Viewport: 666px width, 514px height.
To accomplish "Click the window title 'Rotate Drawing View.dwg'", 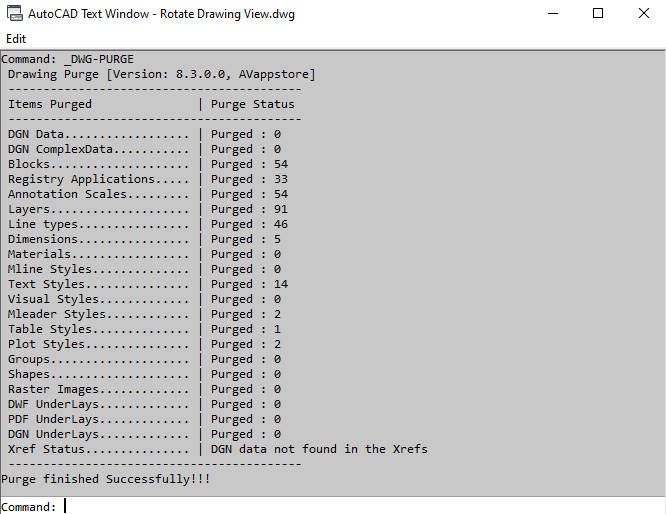I will click(227, 14).
